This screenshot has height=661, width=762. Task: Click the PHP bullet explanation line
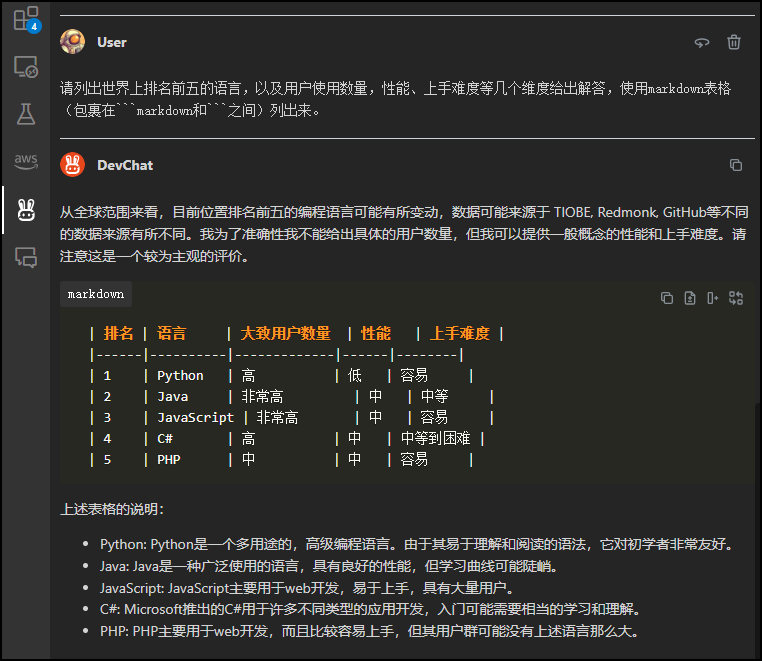click(x=370, y=631)
